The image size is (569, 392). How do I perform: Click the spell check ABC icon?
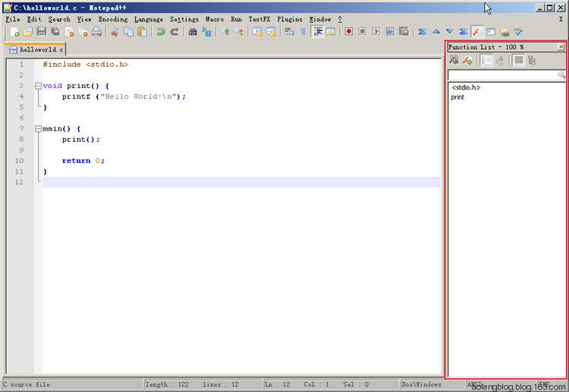pyautogui.click(x=519, y=32)
